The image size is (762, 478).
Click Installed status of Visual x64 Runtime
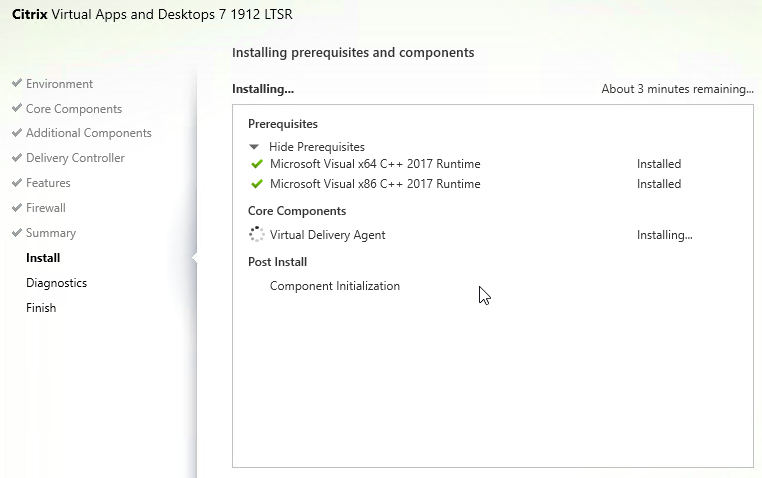pyautogui.click(x=659, y=164)
